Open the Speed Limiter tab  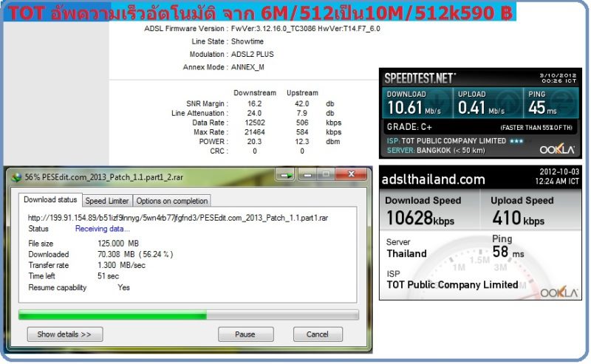106,201
